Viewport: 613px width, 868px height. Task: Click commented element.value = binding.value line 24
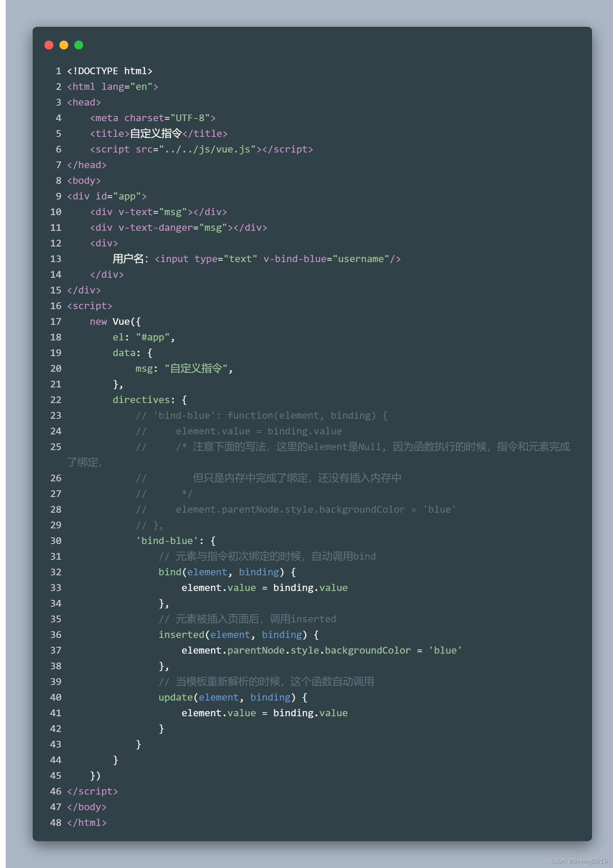tap(239, 431)
